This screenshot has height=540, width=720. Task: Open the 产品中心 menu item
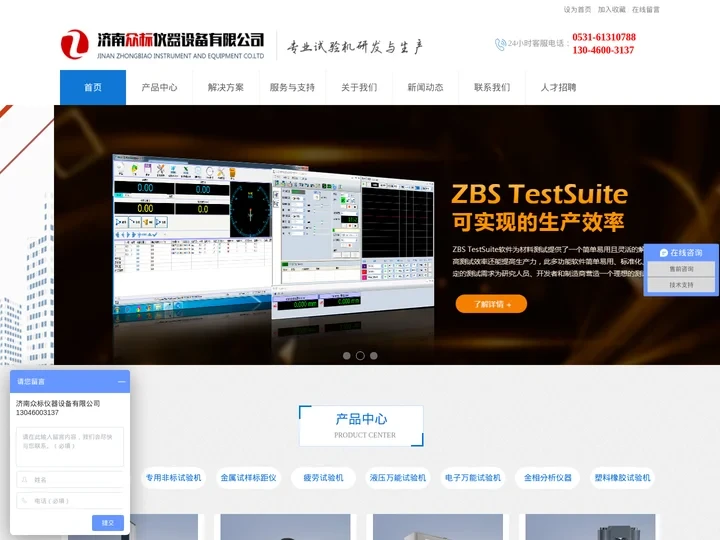click(x=159, y=87)
